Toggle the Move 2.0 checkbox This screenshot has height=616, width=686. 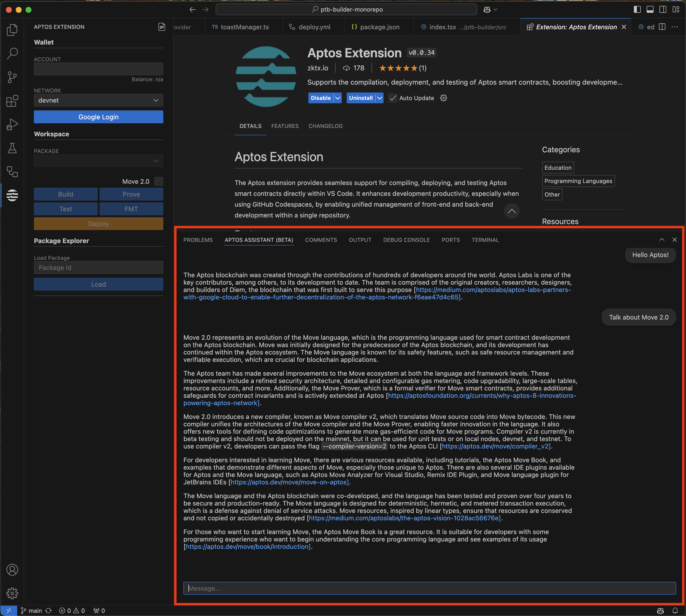click(x=159, y=181)
